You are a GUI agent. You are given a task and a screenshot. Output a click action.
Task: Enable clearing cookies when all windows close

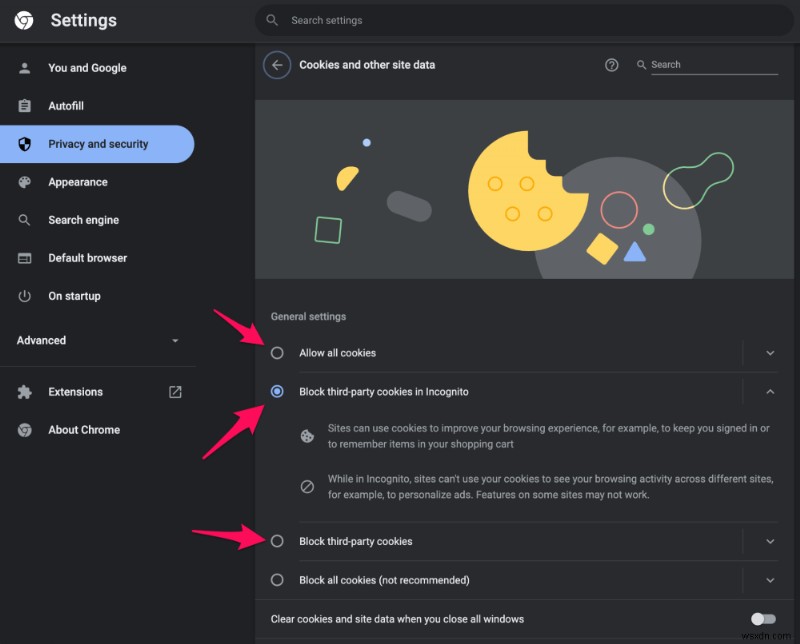coord(762,619)
